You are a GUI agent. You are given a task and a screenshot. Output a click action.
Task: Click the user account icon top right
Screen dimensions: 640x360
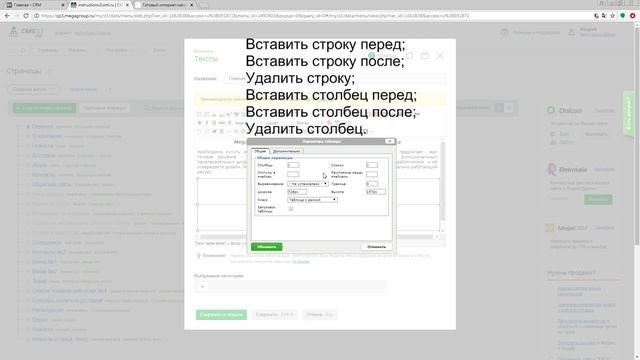pyautogui.click(x=572, y=32)
